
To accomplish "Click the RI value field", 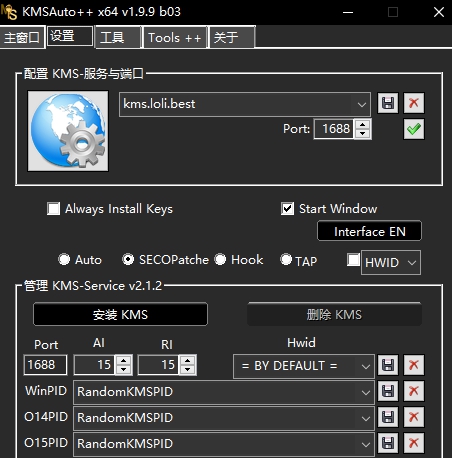I will pos(159,365).
